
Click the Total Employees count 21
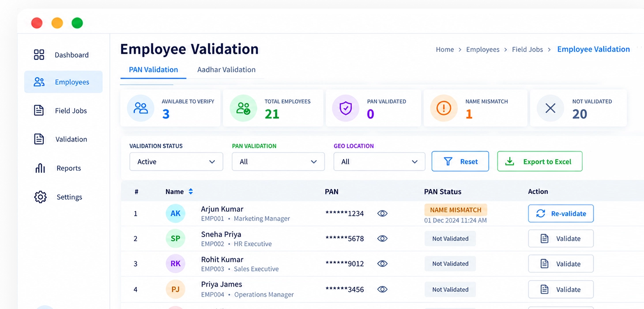click(272, 114)
